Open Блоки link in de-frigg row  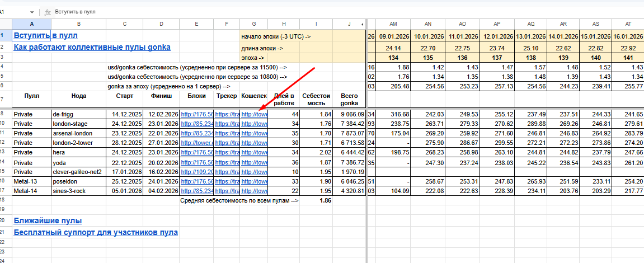197,114
